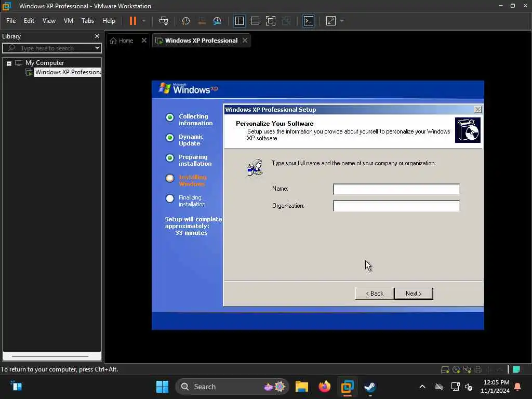Open the stretch guest dropdown arrow
Viewport: 532px width, 399px height.
pyautogui.click(x=342, y=21)
